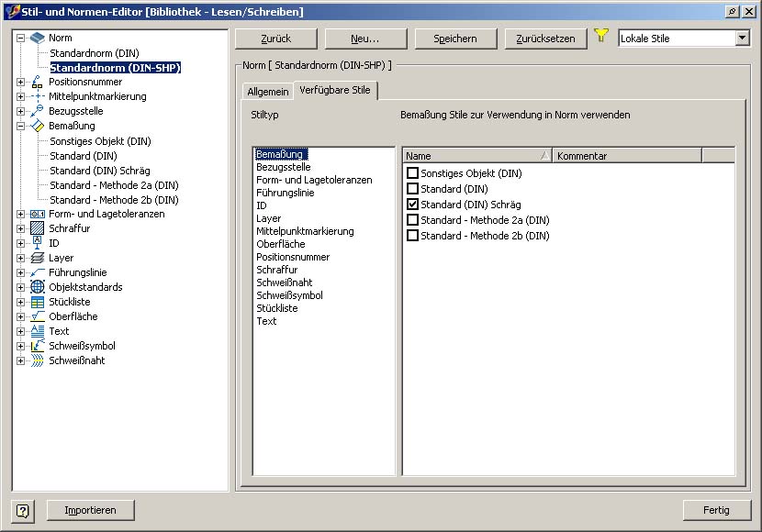Click the Bemaßung dimension icon in tree

pos(38,126)
